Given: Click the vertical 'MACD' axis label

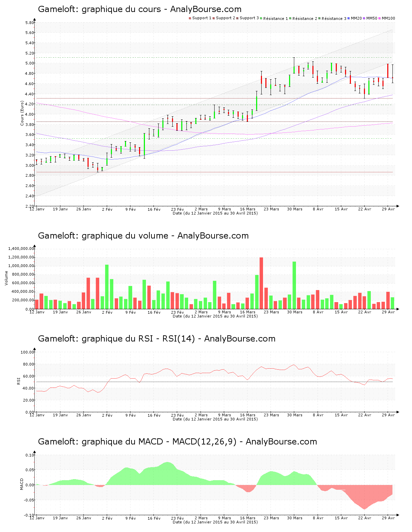Looking at the screenshot, I should 22,484.
